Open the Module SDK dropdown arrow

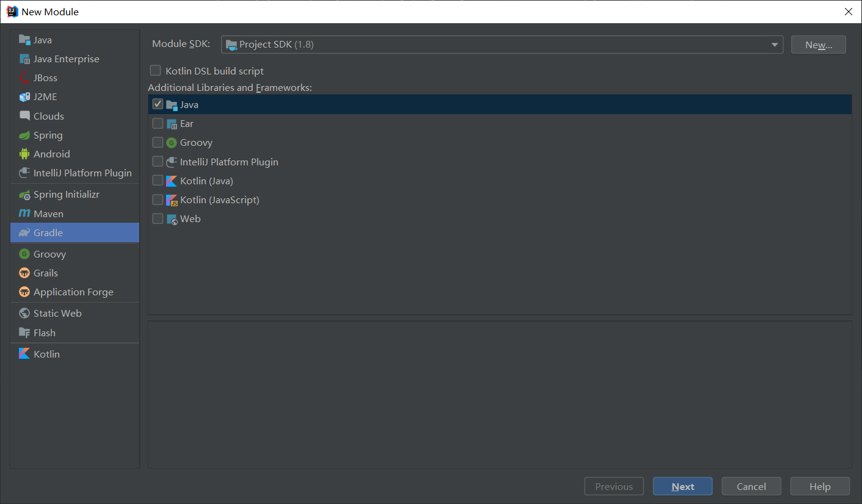click(775, 45)
